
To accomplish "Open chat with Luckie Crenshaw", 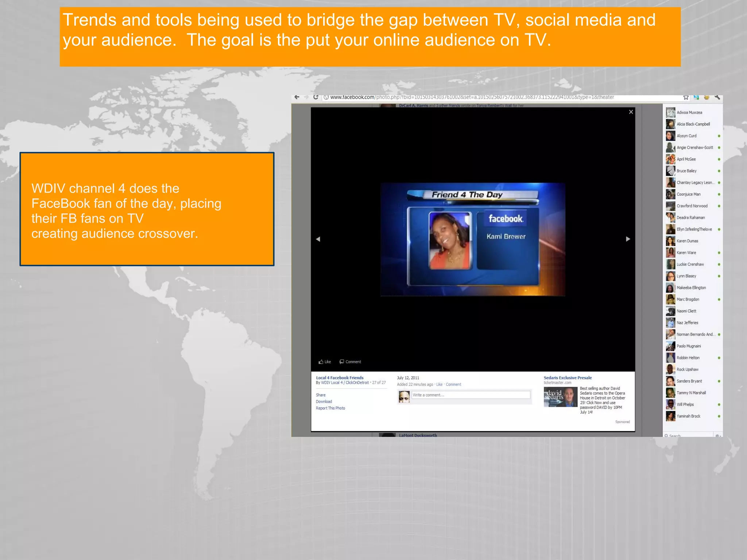I will [692, 264].
